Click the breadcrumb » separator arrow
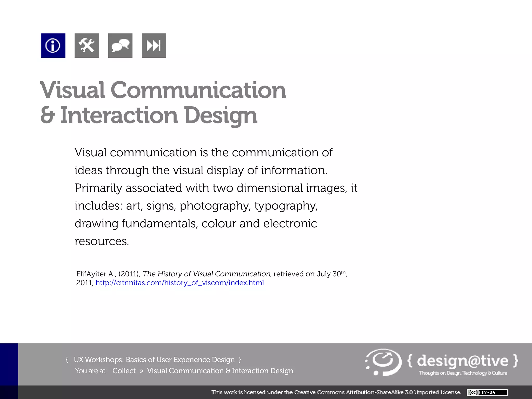The width and height of the screenshot is (532, 399). pos(141,371)
